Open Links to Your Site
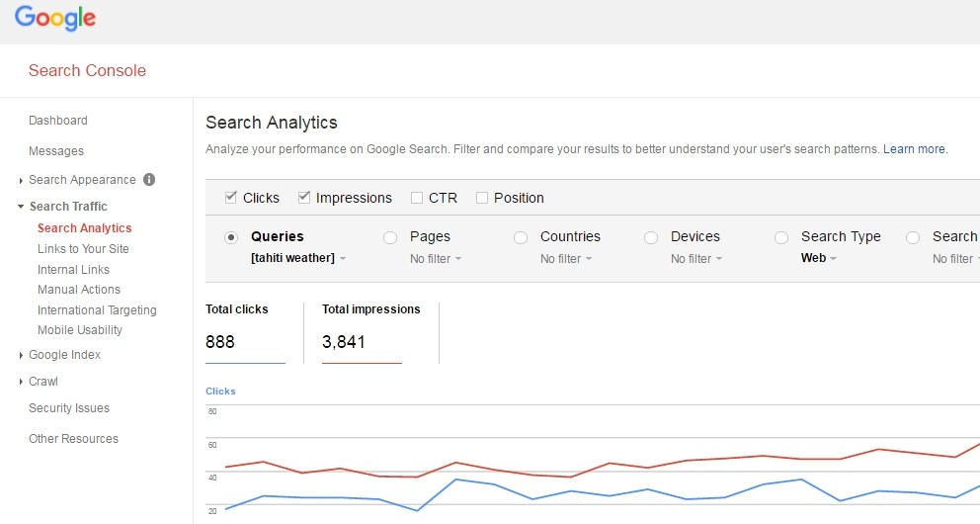This screenshot has height=524, width=980. tap(83, 249)
